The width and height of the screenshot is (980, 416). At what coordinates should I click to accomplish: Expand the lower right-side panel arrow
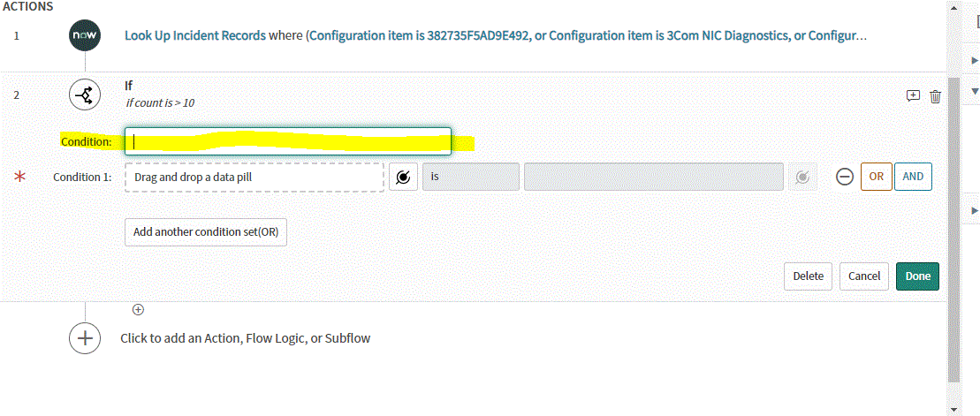pyautogui.click(x=974, y=212)
